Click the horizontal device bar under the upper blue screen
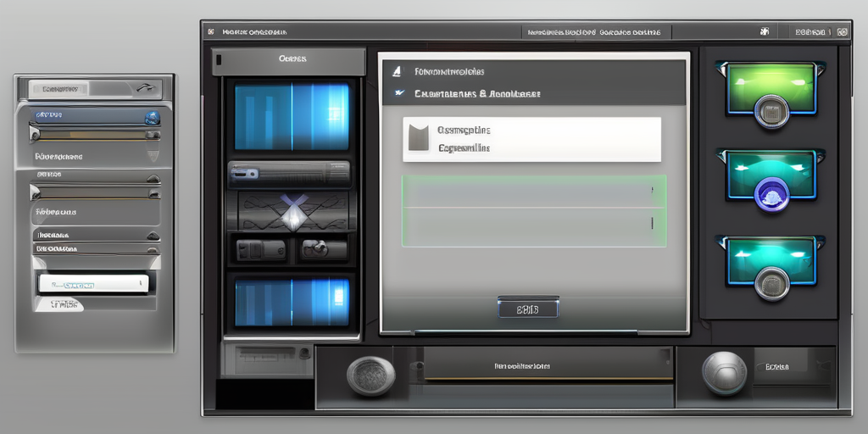 (x=290, y=175)
